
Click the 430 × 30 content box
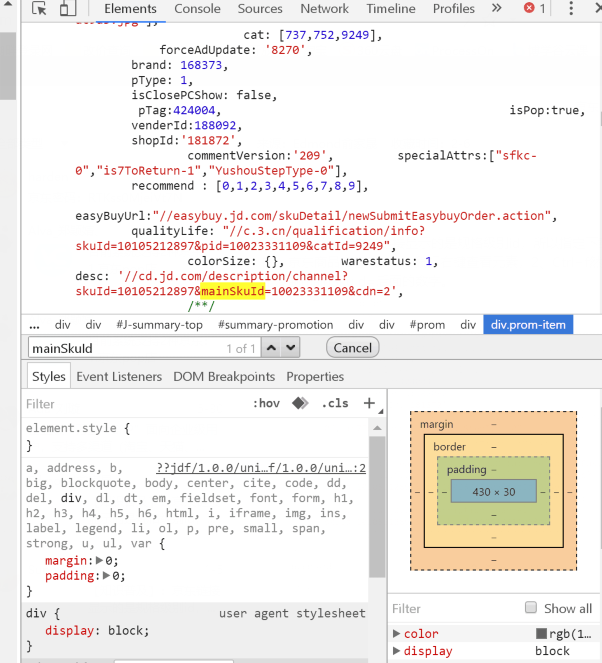click(x=494, y=491)
